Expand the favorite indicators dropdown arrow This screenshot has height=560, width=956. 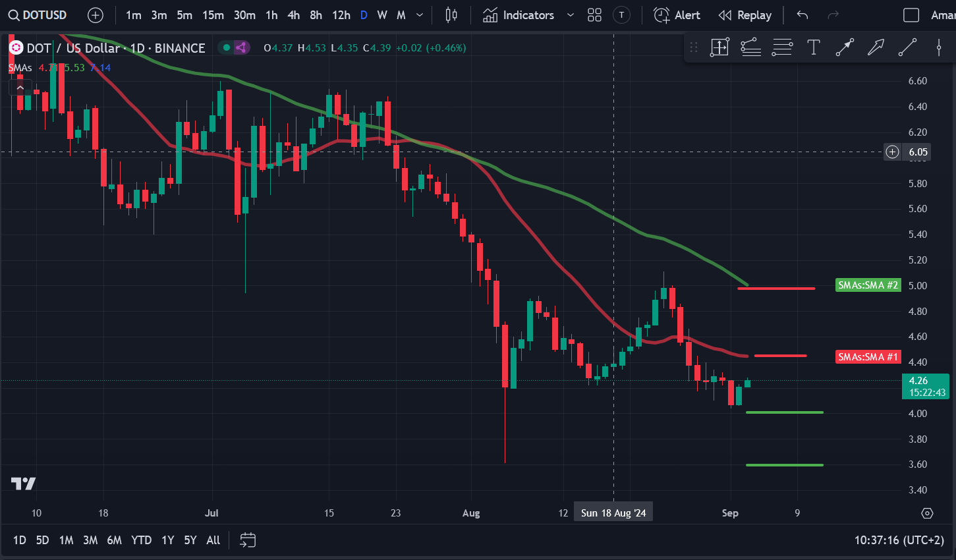click(571, 15)
